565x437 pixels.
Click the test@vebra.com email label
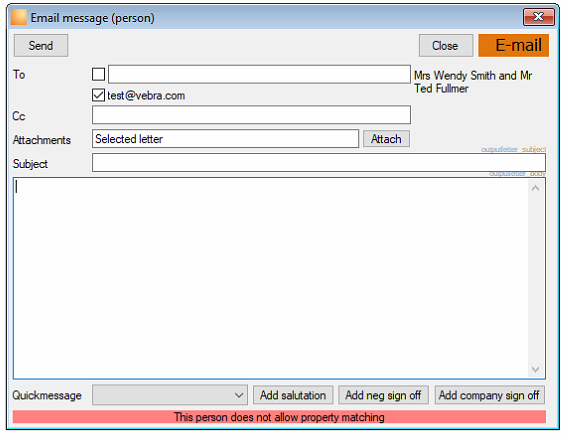tap(146, 95)
